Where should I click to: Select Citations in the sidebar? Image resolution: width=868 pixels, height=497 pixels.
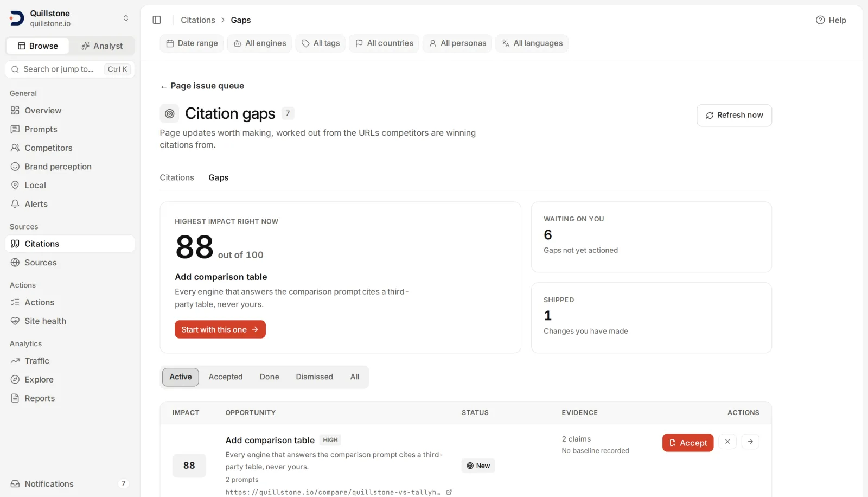pos(70,244)
